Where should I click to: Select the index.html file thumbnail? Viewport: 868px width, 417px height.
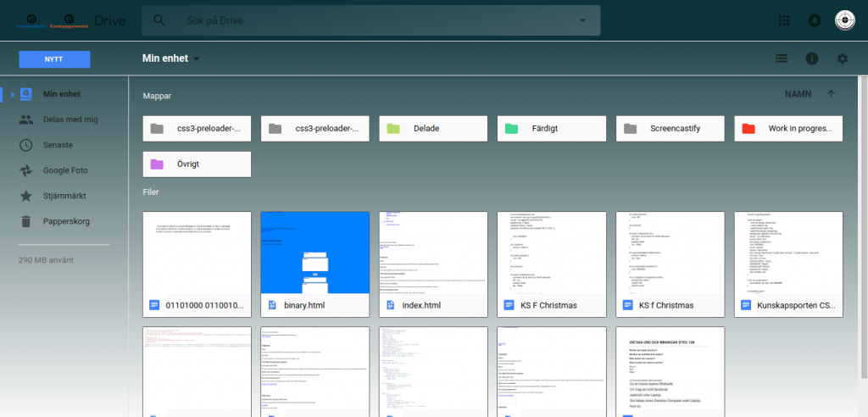click(433, 253)
